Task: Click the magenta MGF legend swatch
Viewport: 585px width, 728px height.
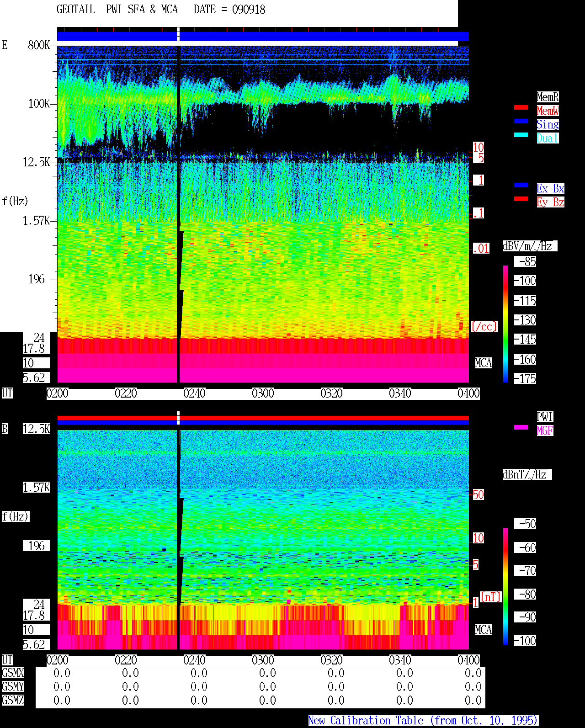Action: click(x=521, y=427)
